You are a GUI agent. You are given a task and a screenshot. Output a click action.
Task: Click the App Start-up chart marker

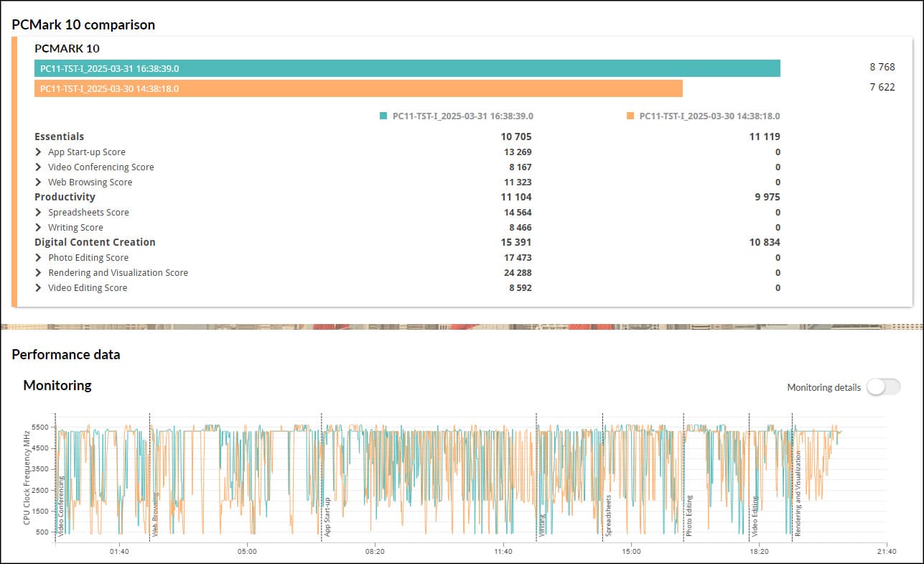[x=327, y=517]
